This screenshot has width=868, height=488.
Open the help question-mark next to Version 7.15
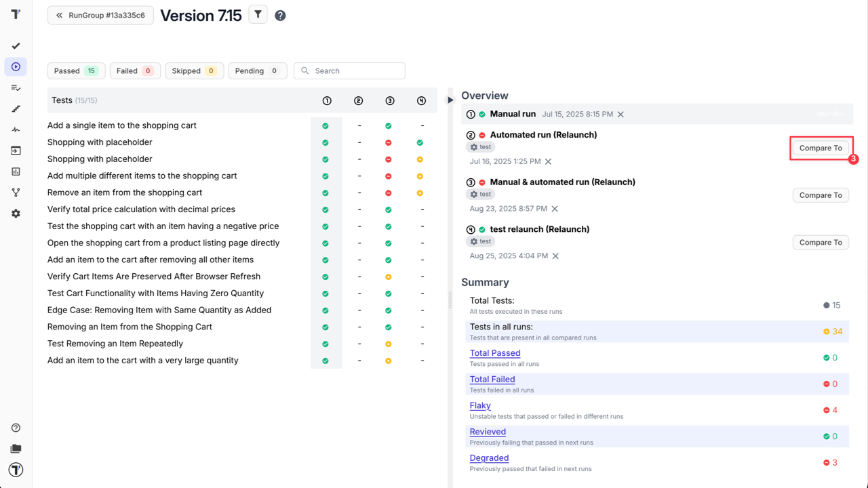pos(280,15)
